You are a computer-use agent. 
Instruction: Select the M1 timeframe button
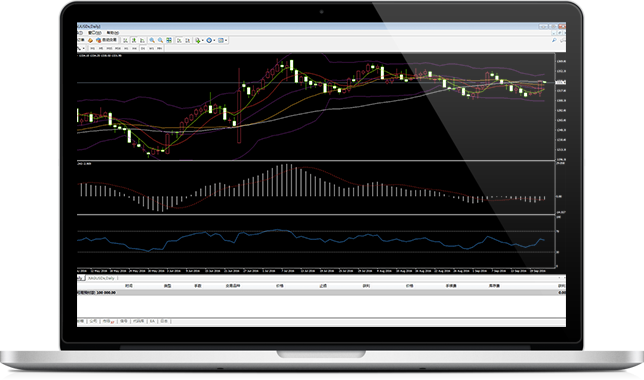93,48
